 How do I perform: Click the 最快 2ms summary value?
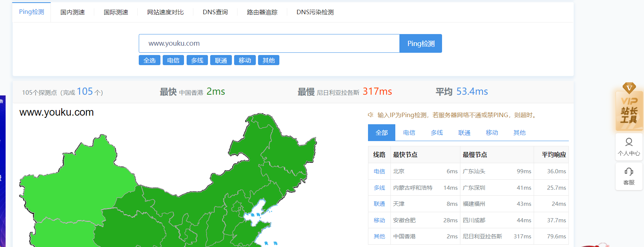(216, 91)
